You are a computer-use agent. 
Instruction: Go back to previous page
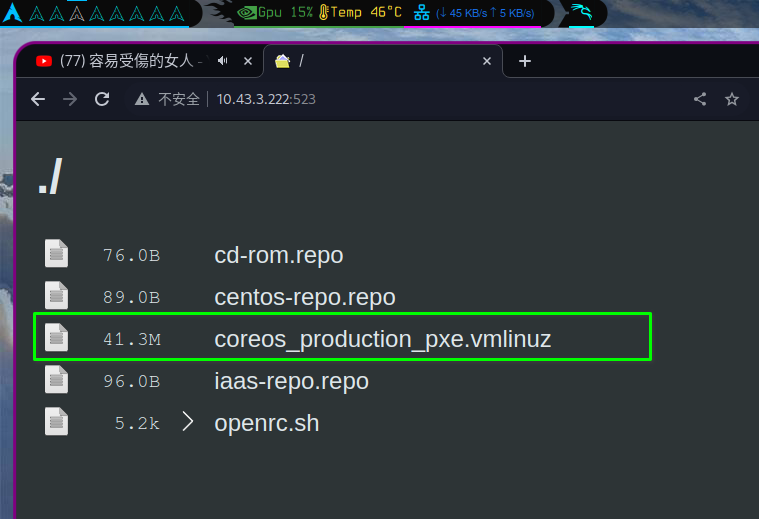tap(38, 99)
